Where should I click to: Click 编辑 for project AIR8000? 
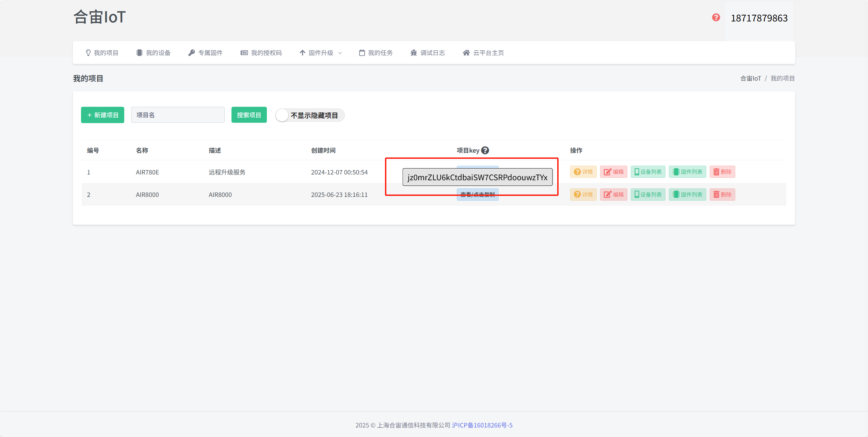coord(614,195)
